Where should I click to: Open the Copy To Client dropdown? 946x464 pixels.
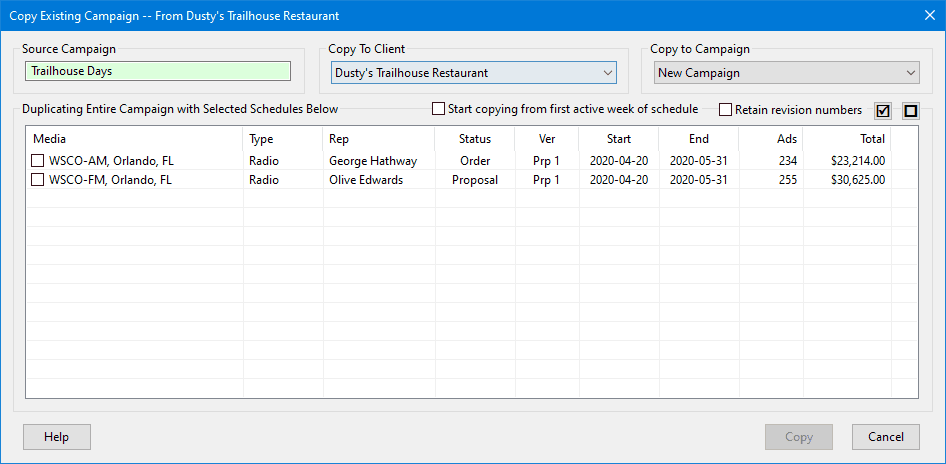click(x=473, y=73)
